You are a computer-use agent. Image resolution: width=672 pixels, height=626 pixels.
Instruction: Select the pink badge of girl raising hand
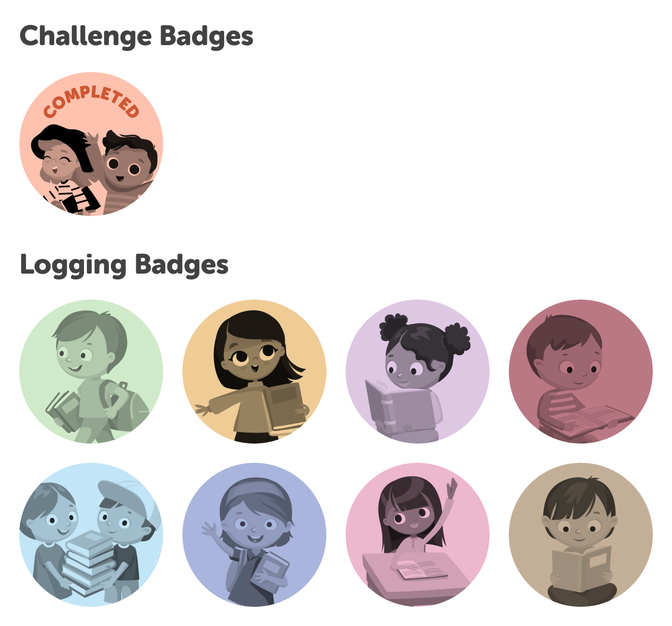click(x=418, y=535)
